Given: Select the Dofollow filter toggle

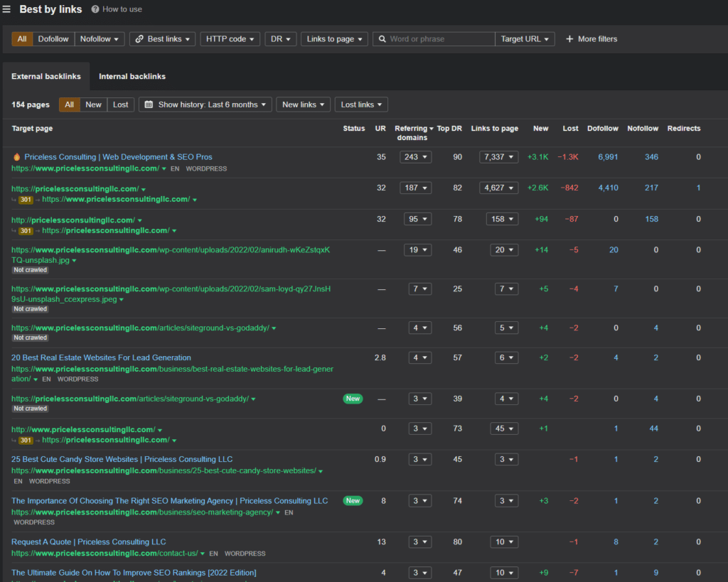Looking at the screenshot, I should [53, 39].
